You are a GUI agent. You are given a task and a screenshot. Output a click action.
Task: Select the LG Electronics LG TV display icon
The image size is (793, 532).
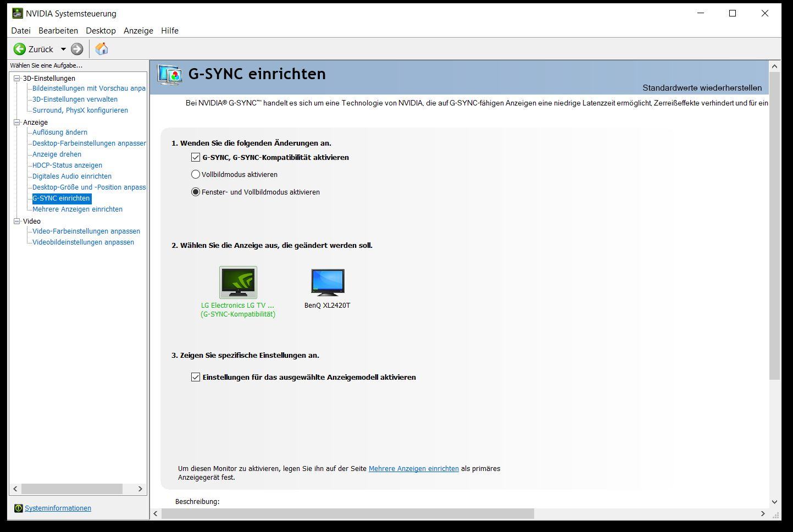pyautogui.click(x=238, y=282)
